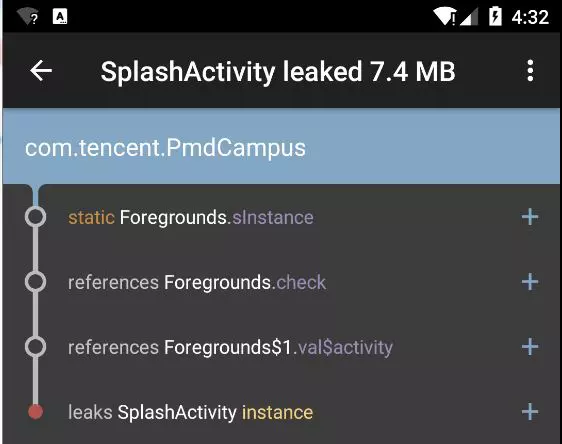Expand the Foregrounds.check row plus icon
Viewport: 562px width, 444px height.
click(x=530, y=282)
